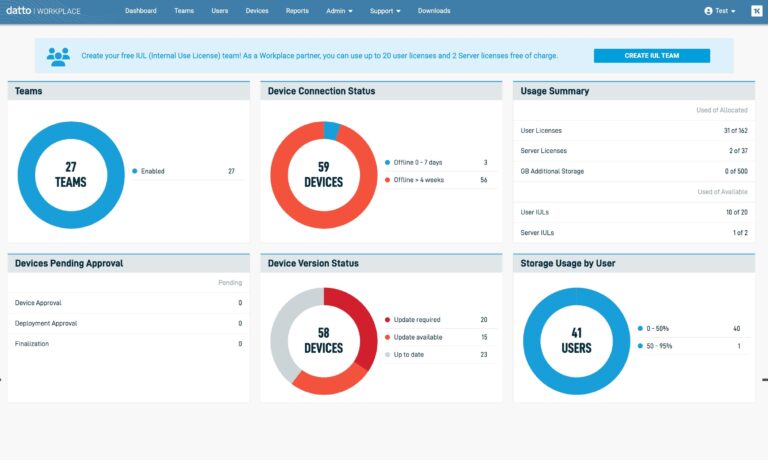
Task: Go to the Dashboard page
Action: [141, 11]
